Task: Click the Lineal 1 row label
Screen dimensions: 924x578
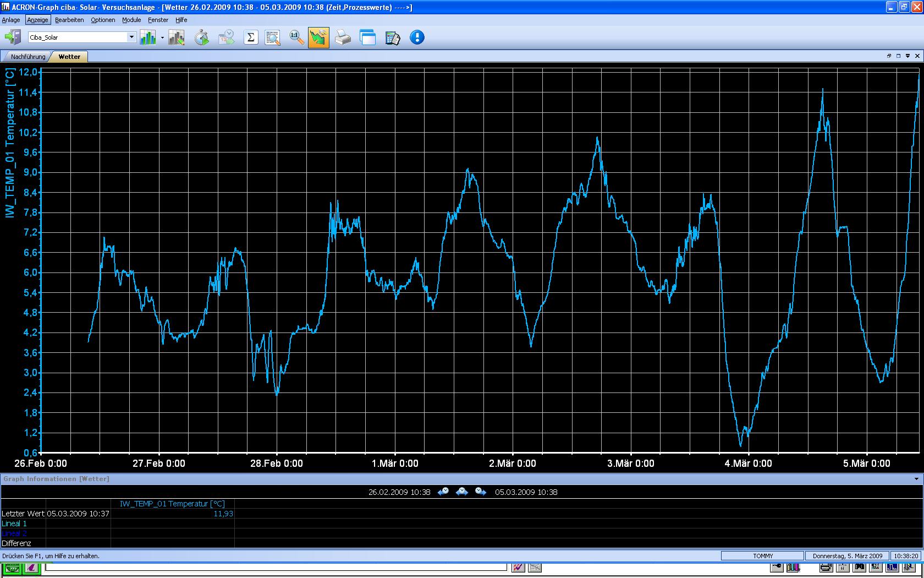Action: tap(14, 524)
